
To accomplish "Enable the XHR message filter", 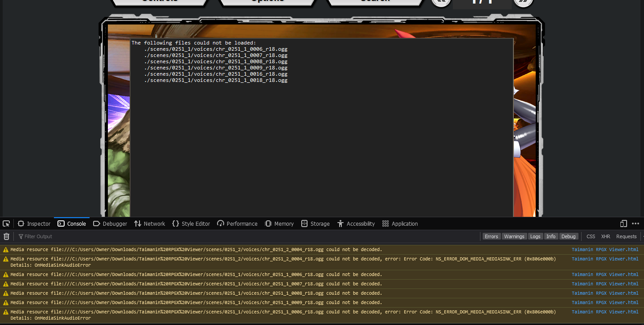I will tap(606, 236).
